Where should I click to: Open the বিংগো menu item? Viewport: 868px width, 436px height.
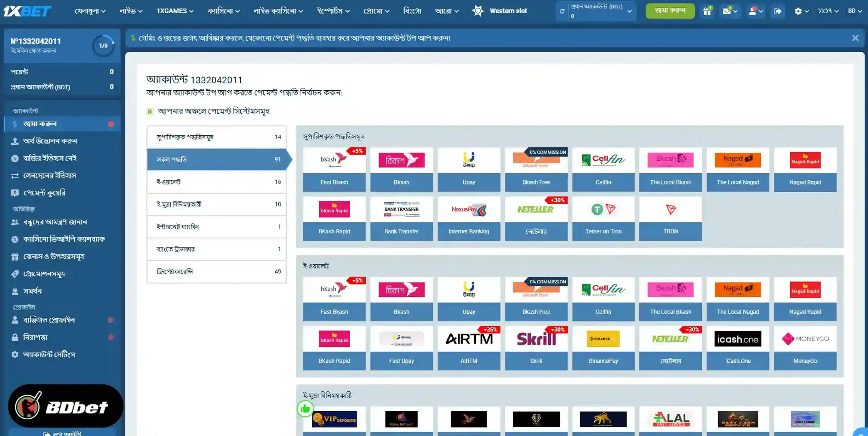(412, 11)
